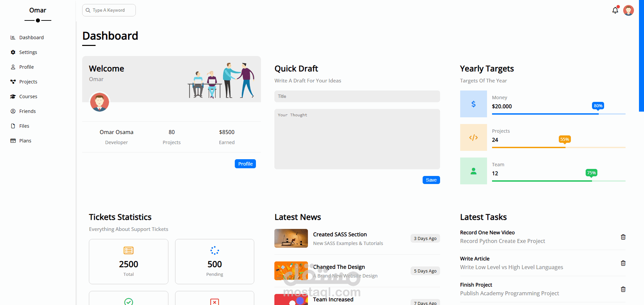Click the Your Thought text area
The image size is (644, 305).
[x=357, y=139]
